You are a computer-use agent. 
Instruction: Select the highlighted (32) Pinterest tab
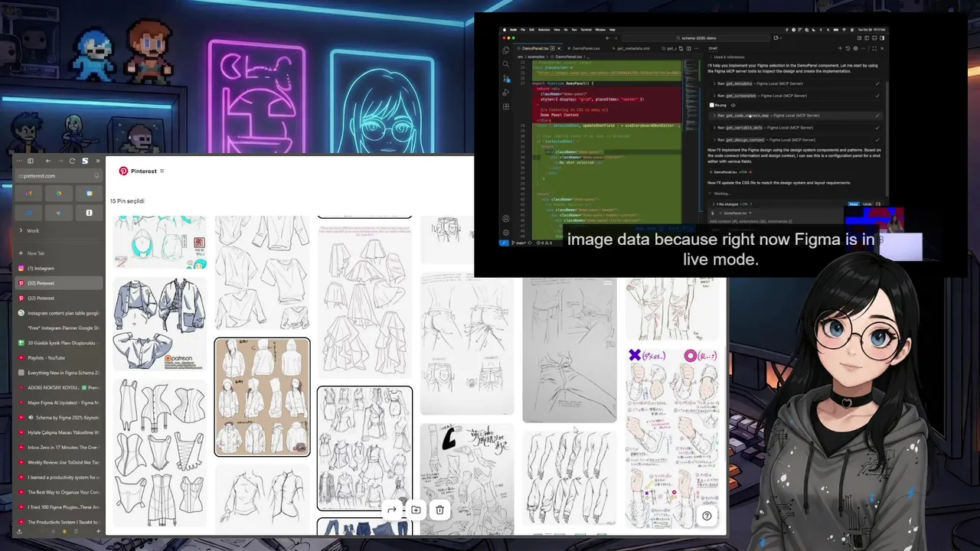click(x=58, y=283)
